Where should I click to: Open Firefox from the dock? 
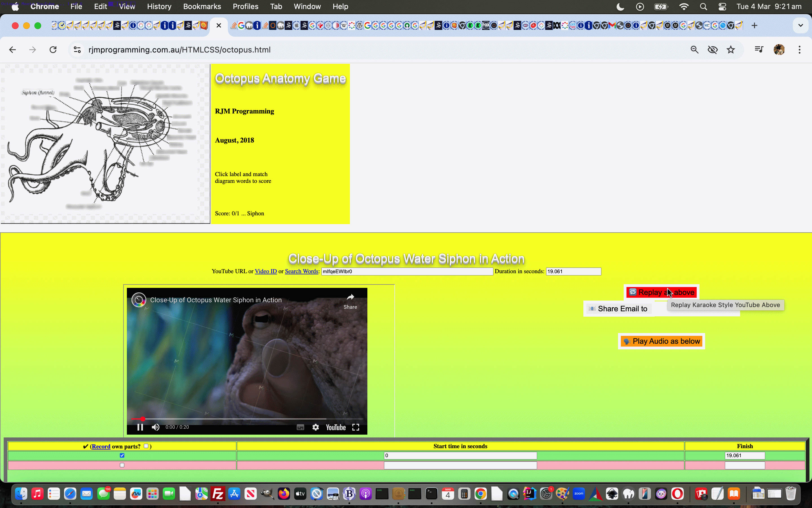pyautogui.click(x=284, y=494)
